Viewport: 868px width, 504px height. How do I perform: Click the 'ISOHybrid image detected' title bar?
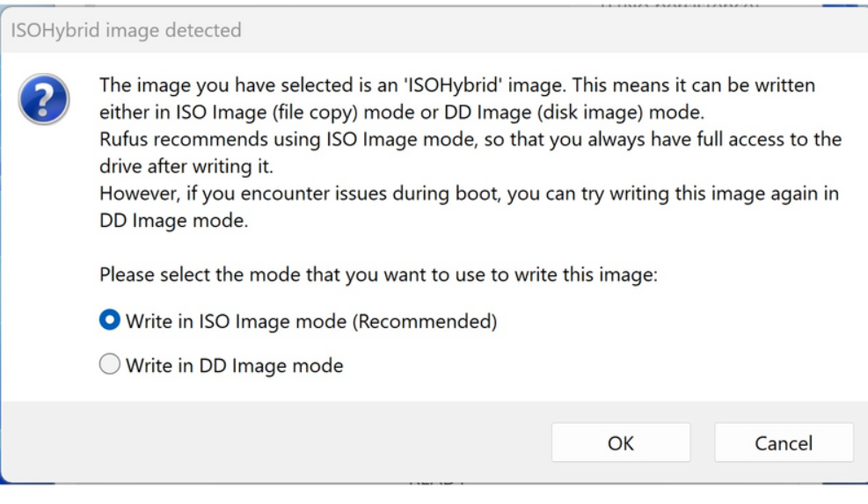point(128,31)
